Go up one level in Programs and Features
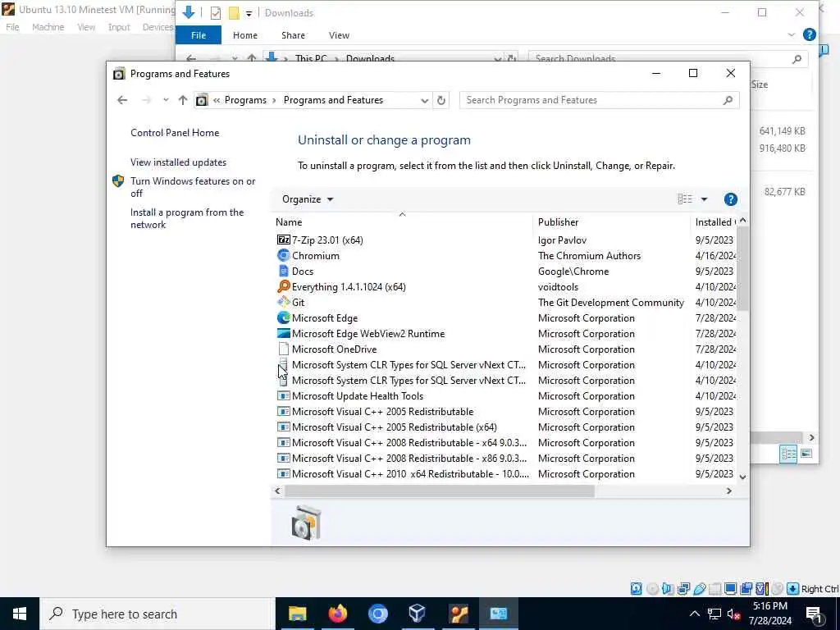 click(183, 100)
